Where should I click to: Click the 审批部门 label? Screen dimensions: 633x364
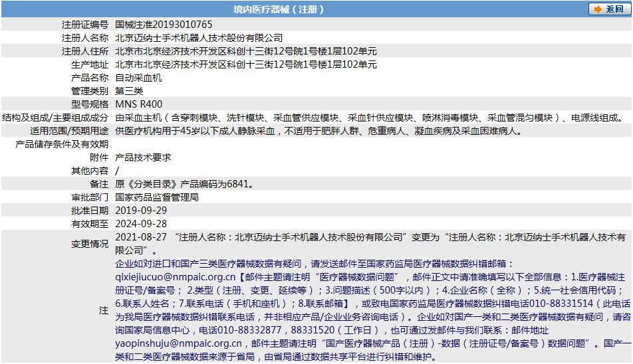(x=90, y=197)
